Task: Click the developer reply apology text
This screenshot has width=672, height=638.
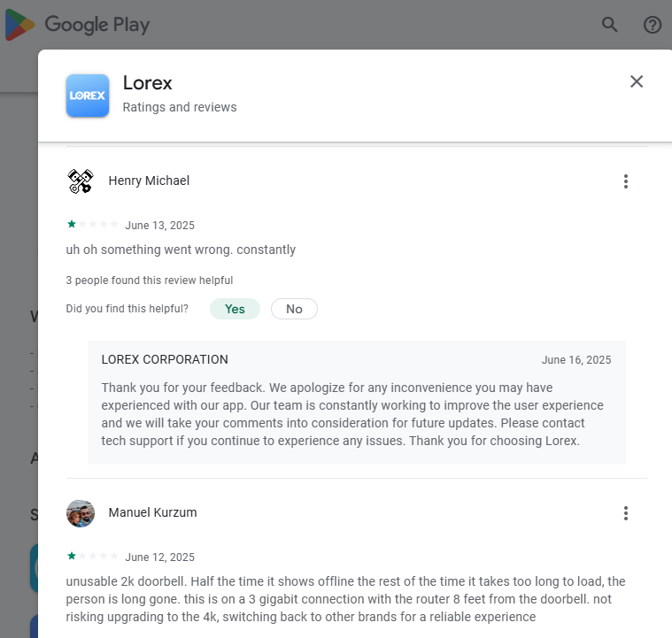Action: coord(352,414)
